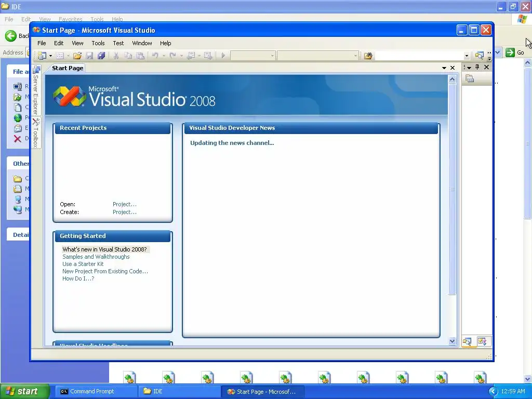Click the Add New Item toolbar icon
This screenshot has height=399, width=532.
60,56
